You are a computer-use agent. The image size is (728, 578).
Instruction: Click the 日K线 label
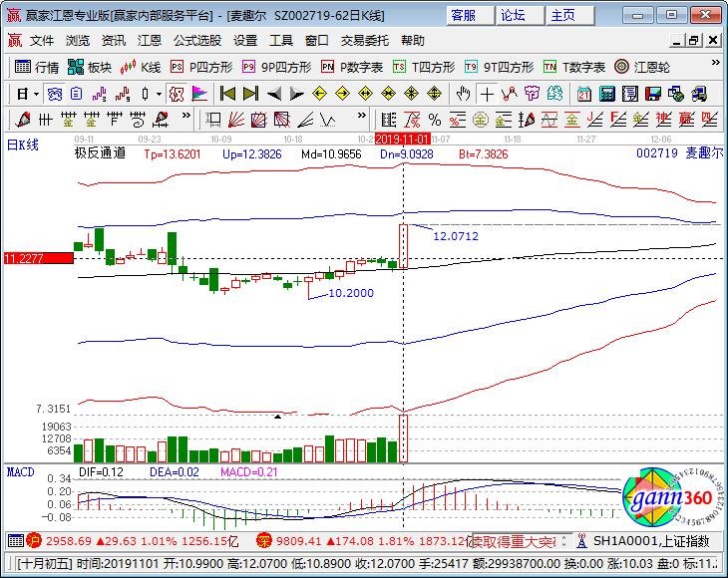tap(23, 145)
